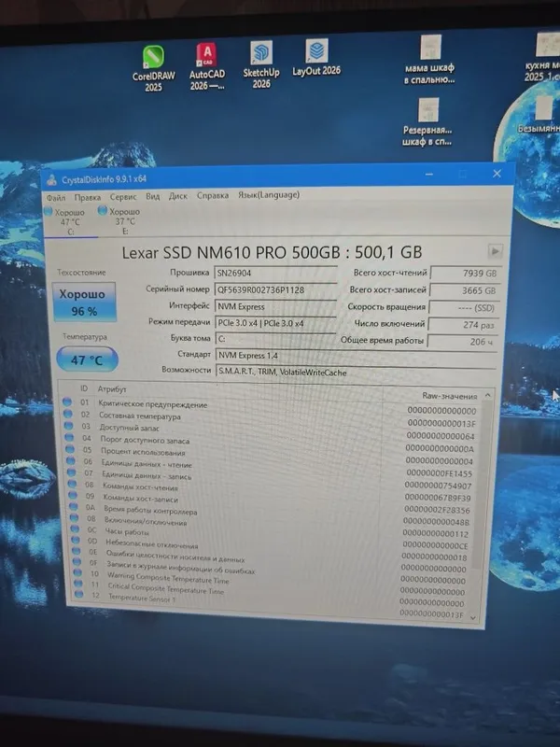
Task: Select the 03 Доступный запас row
Action: (271, 430)
